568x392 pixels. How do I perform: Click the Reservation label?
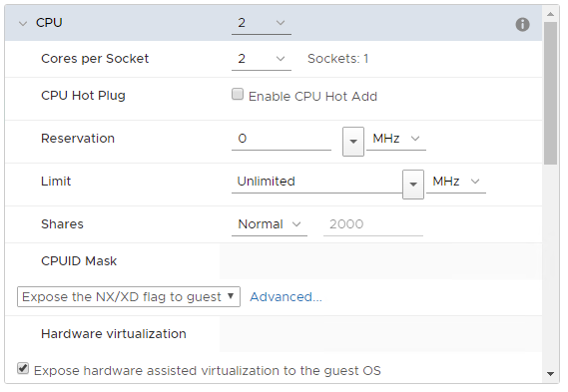point(78,139)
